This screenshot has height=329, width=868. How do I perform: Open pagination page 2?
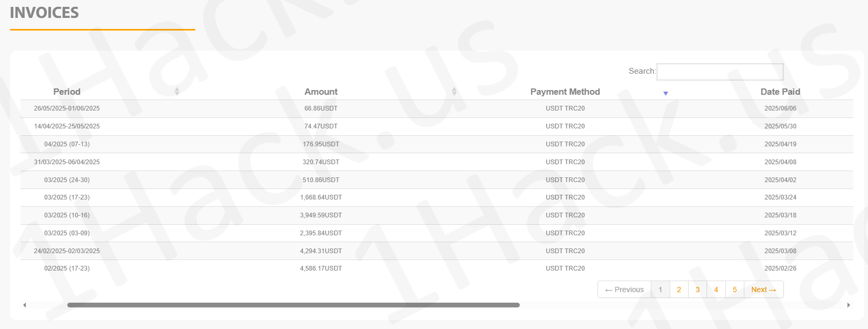(679, 290)
